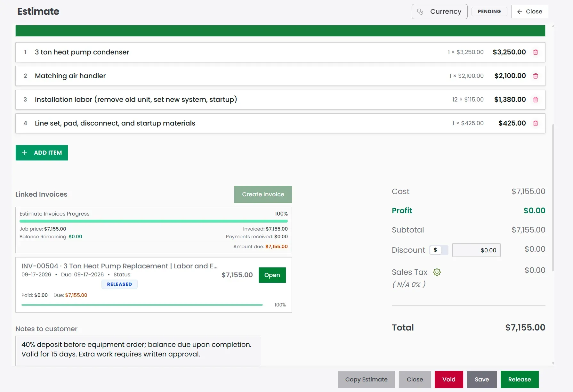This screenshot has height=392, width=573.
Task: Click the Amount due $7,155.00 text
Action: [261, 247]
